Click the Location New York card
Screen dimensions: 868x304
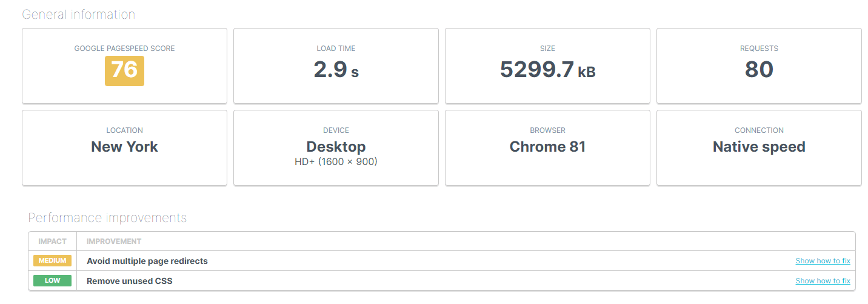124,147
